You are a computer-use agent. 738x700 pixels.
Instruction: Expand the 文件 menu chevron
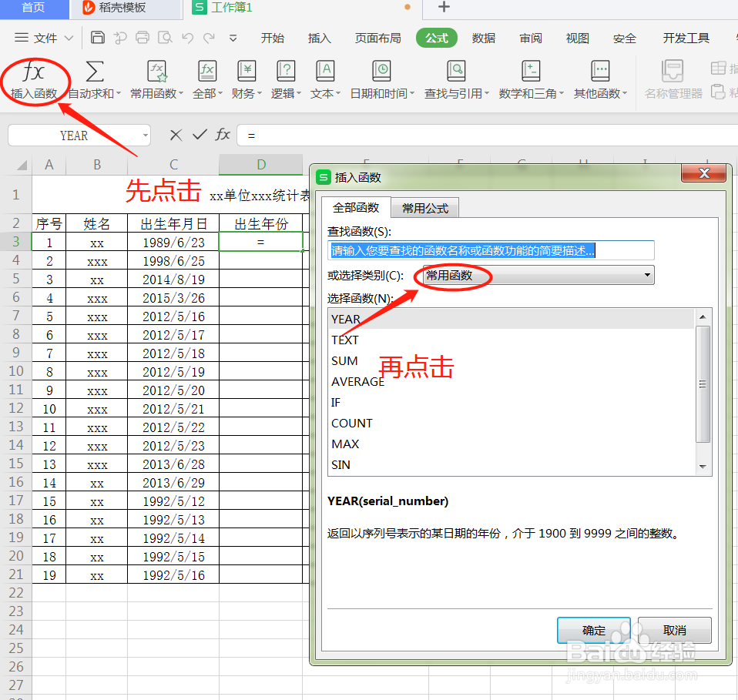coord(68,37)
